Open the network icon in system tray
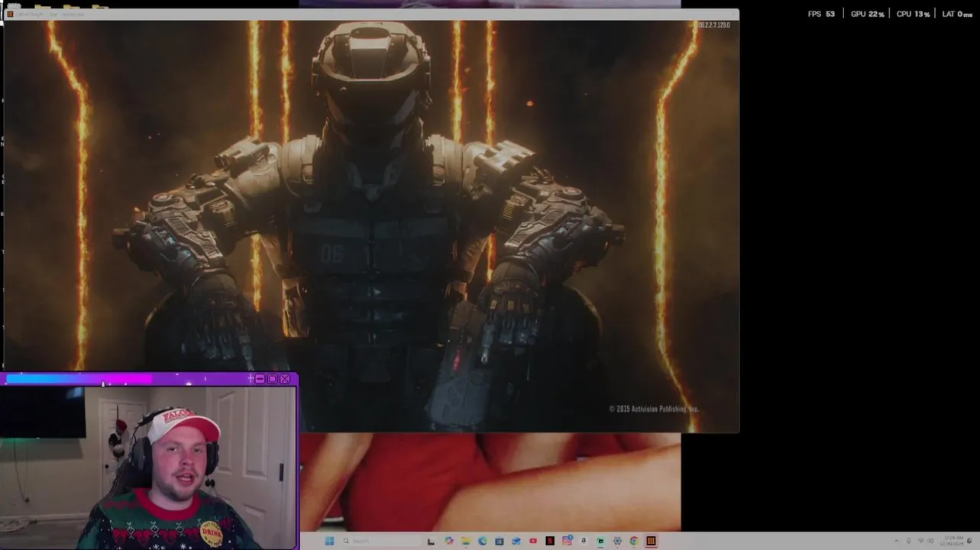The image size is (980, 550). 920,541
